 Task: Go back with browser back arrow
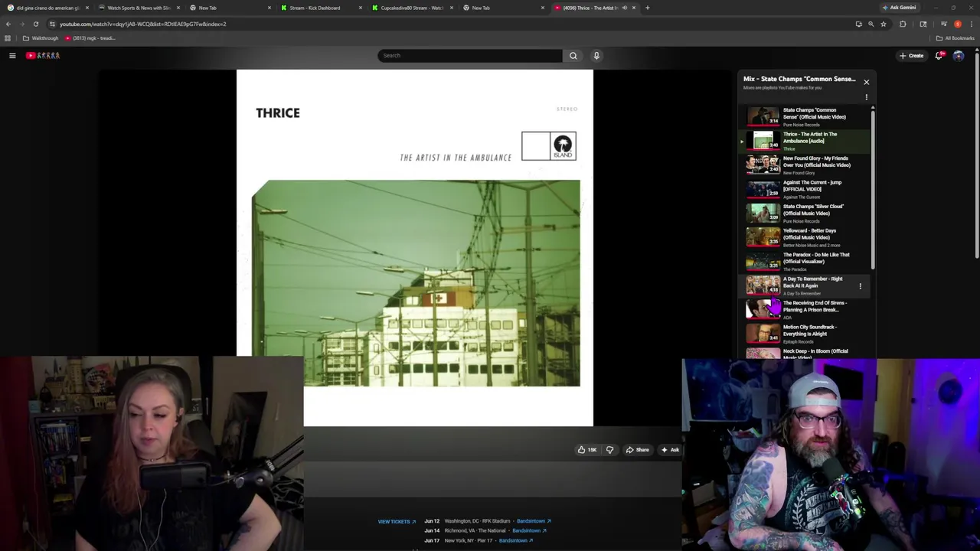pos(8,24)
